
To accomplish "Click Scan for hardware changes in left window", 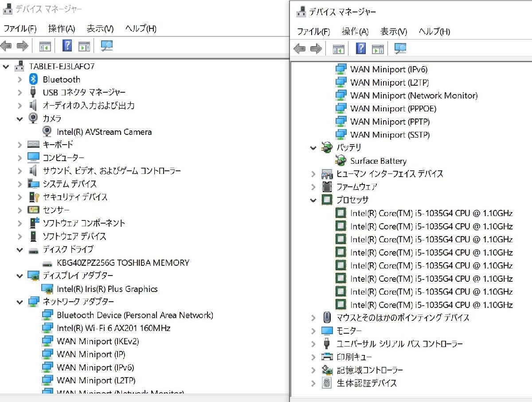I will point(107,46).
